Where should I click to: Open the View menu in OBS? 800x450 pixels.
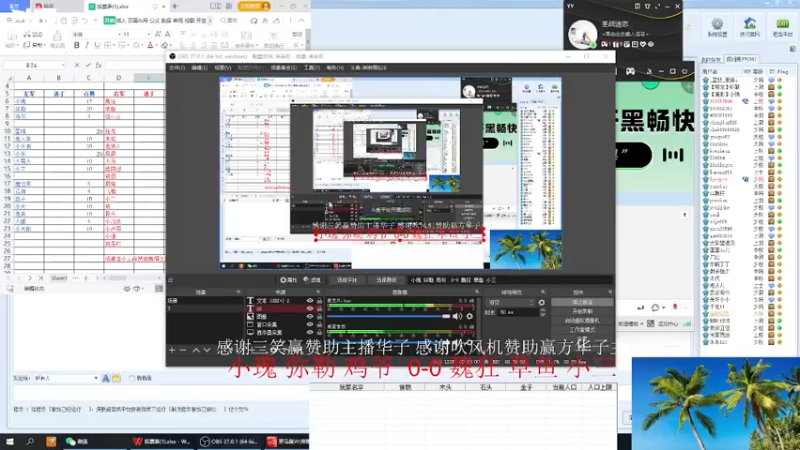(222, 68)
